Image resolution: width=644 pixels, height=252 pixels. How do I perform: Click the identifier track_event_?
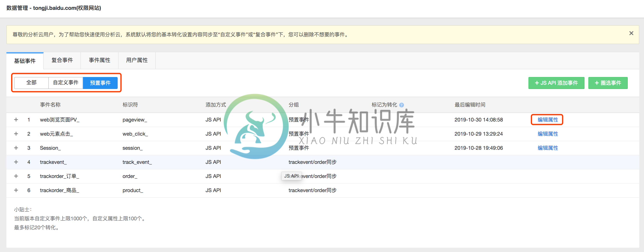[137, 162]
